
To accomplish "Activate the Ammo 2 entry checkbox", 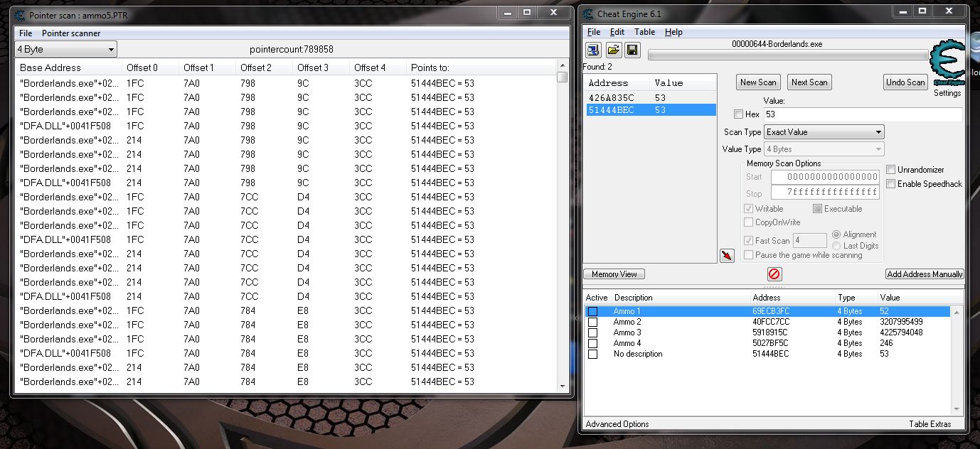I will point(592,323).
